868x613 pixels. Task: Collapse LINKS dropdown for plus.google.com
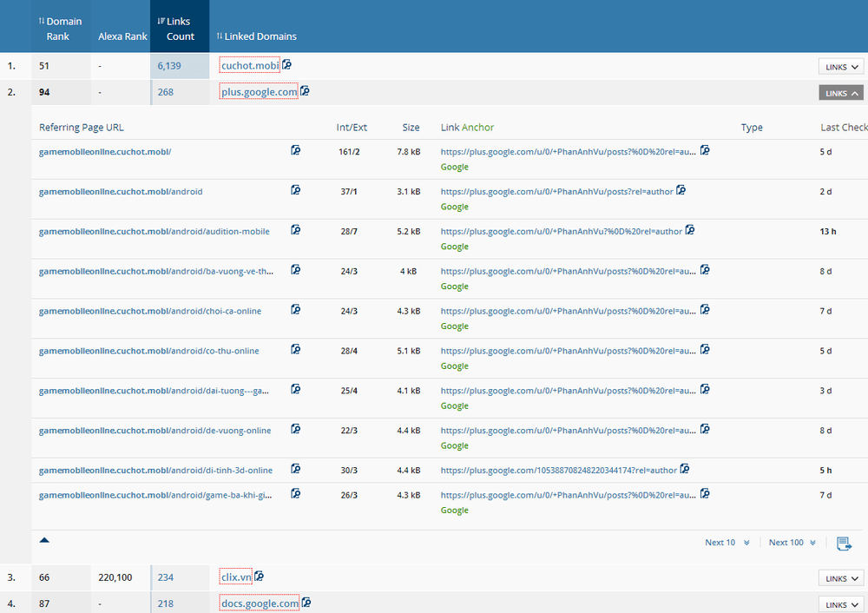(841, 93)
